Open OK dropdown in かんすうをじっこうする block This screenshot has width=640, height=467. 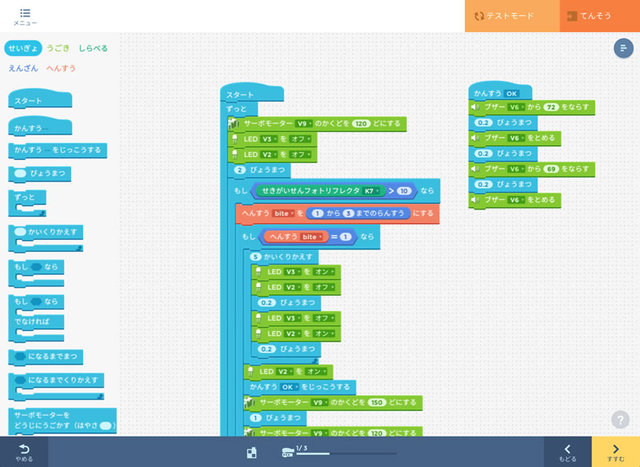289,387
